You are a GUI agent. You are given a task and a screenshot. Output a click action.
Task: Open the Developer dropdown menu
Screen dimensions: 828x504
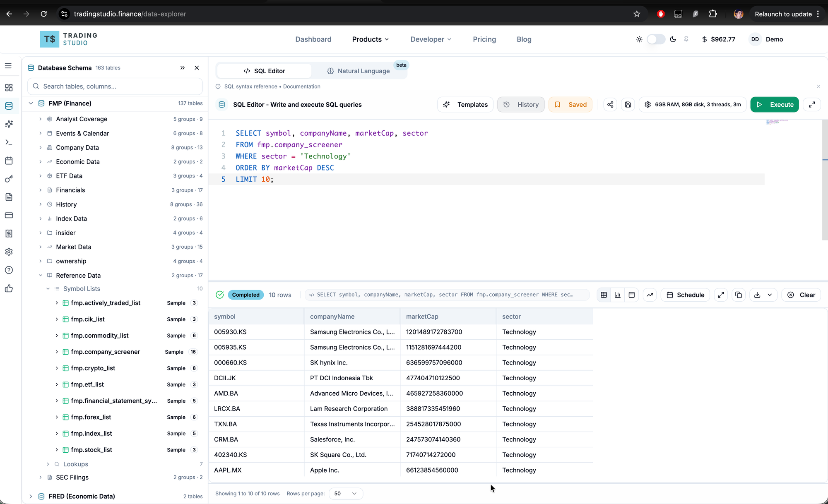(x=431, y=39)
